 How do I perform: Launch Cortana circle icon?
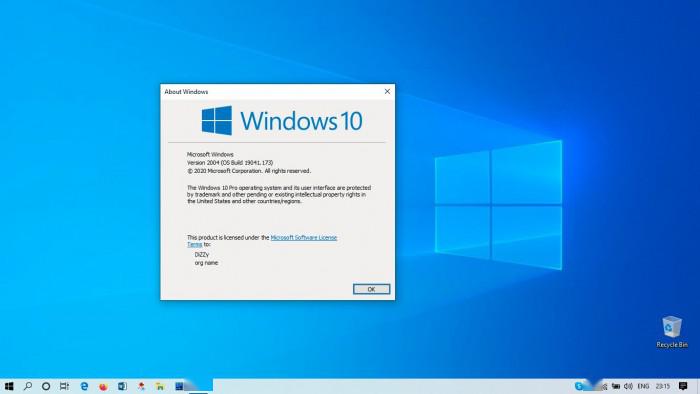(46, 386)
